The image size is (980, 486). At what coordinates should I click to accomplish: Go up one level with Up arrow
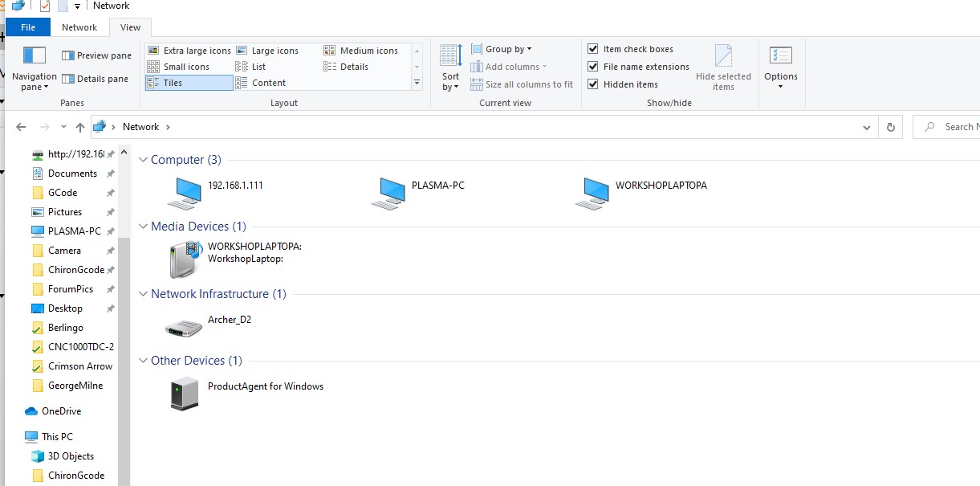click(79, 127)
